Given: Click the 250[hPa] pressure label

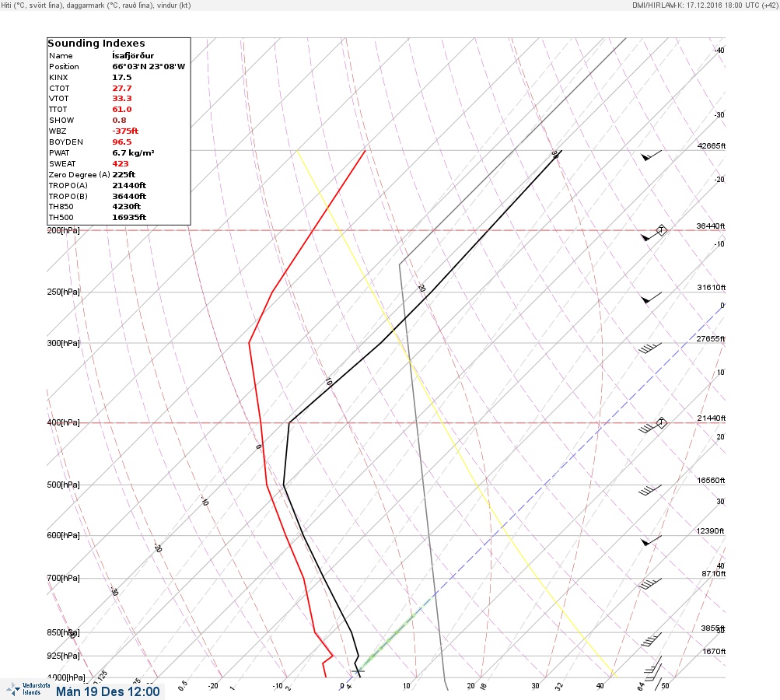Looking at the screenshot, I should point(63,292).
